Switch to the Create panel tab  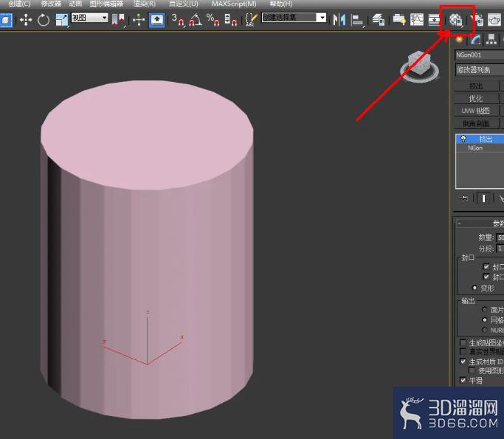pos(460,40)
